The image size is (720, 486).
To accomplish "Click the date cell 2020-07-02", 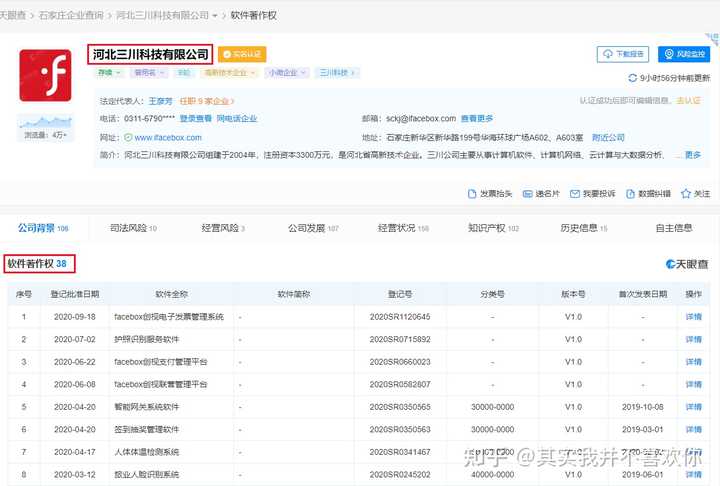I will 75,339.
